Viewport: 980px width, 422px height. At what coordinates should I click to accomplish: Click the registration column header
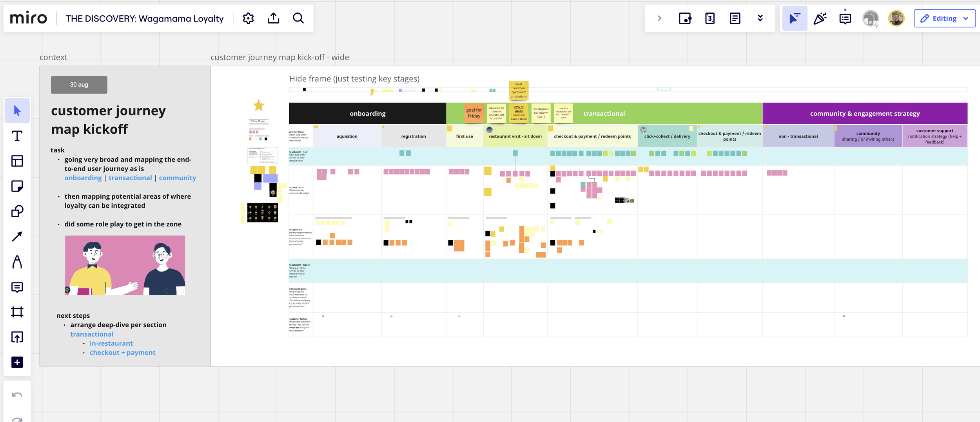pyautogui.click(x=414, y=136)
